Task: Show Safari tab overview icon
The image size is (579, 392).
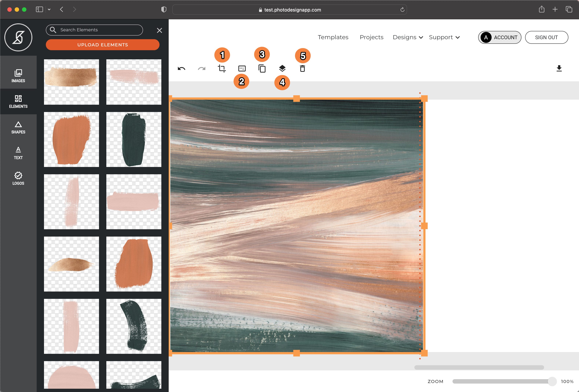Action: point(569,10)
